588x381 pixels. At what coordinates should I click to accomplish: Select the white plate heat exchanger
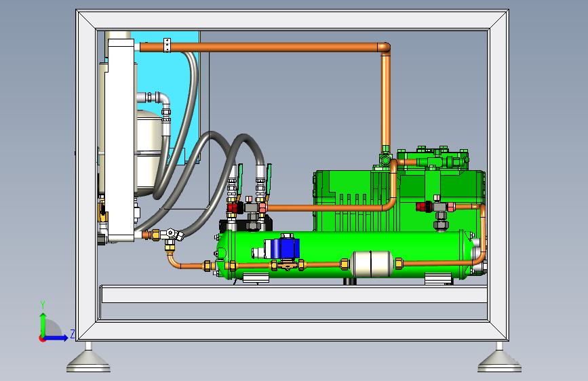click(x=119, y=140)
